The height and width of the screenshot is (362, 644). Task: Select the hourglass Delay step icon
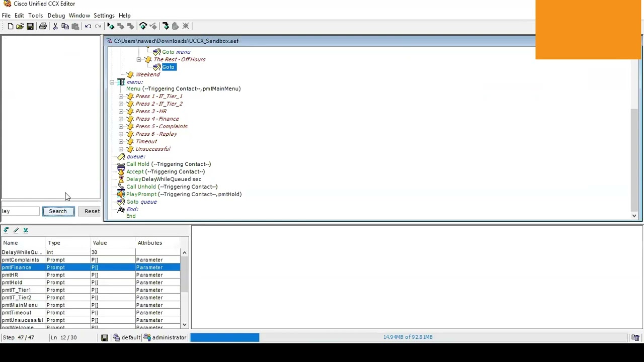tap(121, 179)
